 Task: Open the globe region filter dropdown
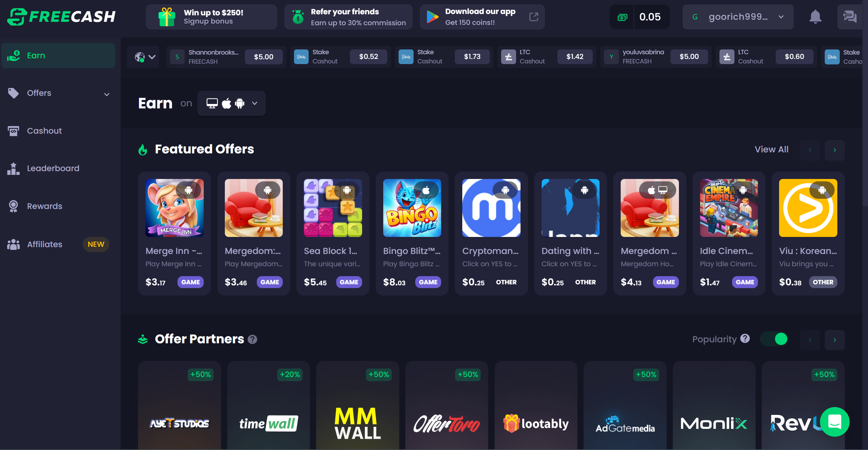point(145,57)
